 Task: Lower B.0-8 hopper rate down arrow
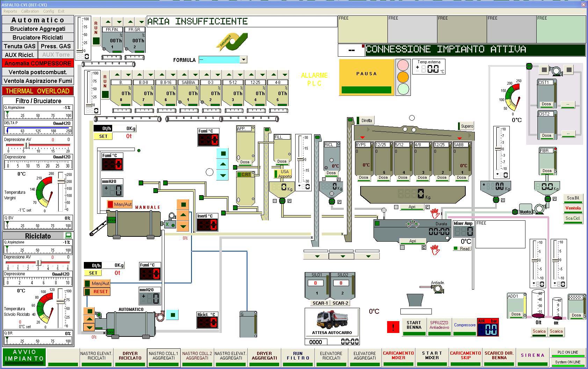tap(150, 75)
